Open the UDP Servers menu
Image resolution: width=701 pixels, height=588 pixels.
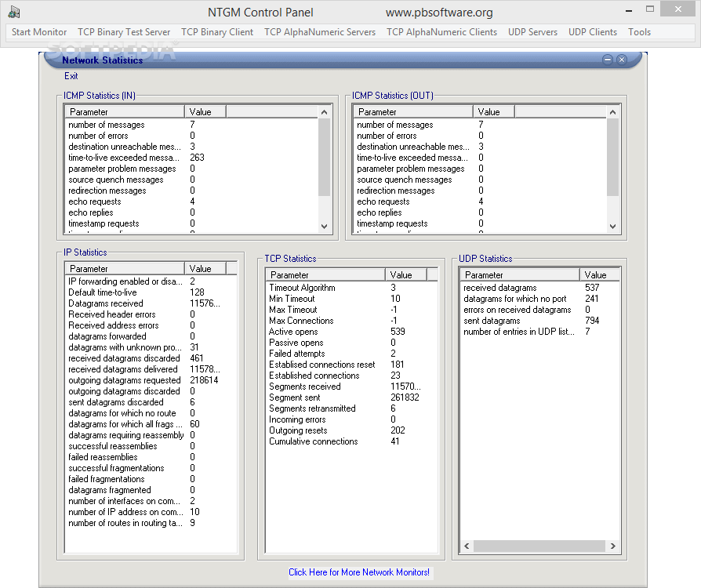pyautogui.click(x=533, y=31)
